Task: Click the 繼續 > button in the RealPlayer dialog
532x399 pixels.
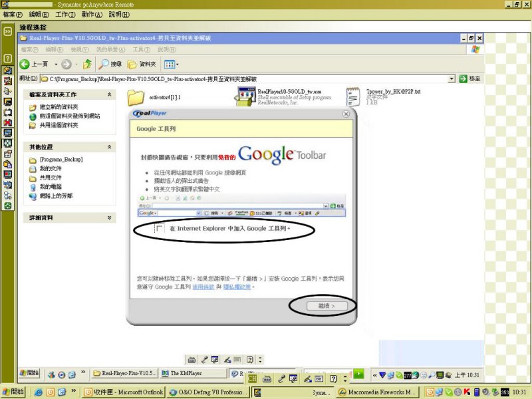Action: click(x=327, y=306)
